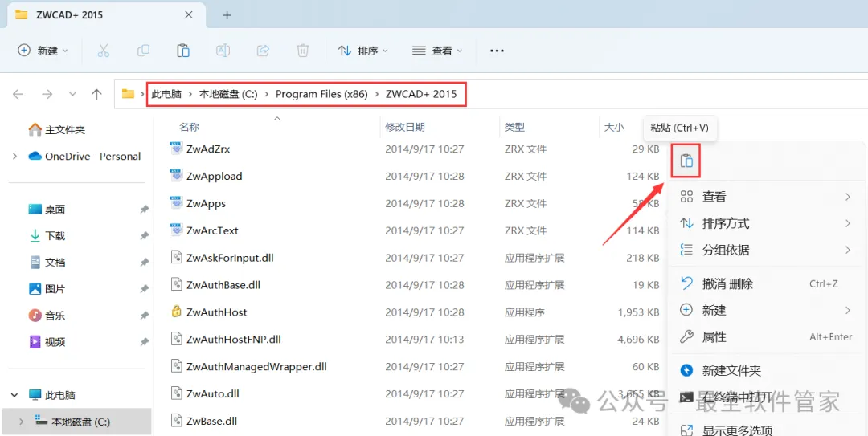Image resolution: width=868 pixels, height=436 pixels.
Task: Go back with the left arrow
Action: click(18, 94)
